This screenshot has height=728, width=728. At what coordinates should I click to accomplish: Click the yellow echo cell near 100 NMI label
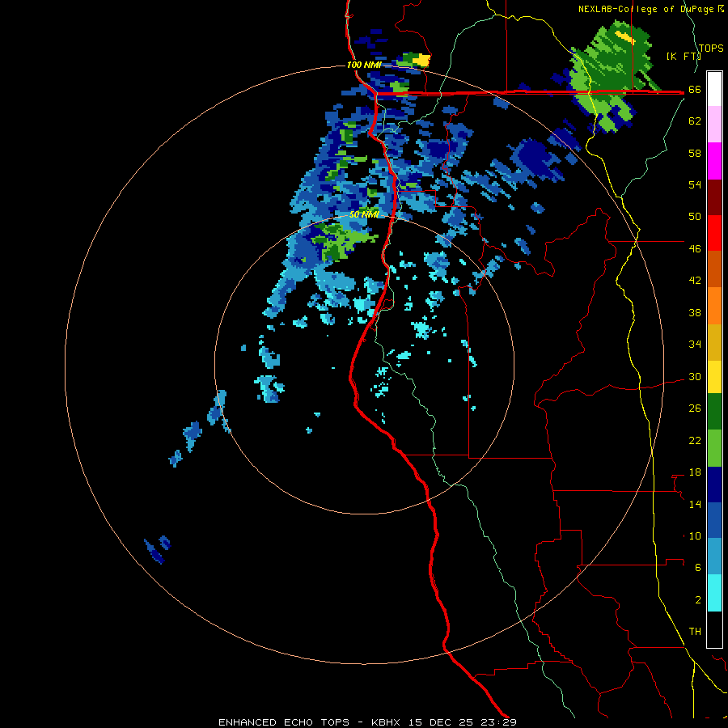[x=421, y=59]
